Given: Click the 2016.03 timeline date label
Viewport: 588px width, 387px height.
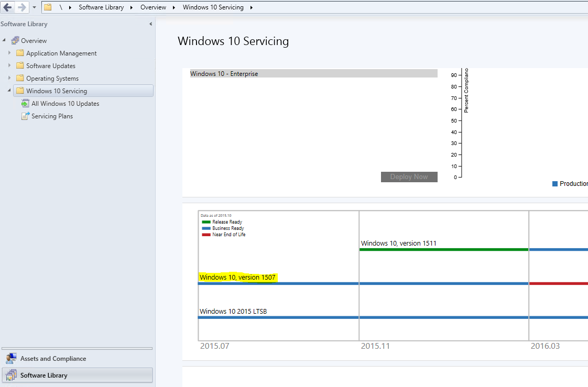Looking at the screenshot, I should point(545,346).
